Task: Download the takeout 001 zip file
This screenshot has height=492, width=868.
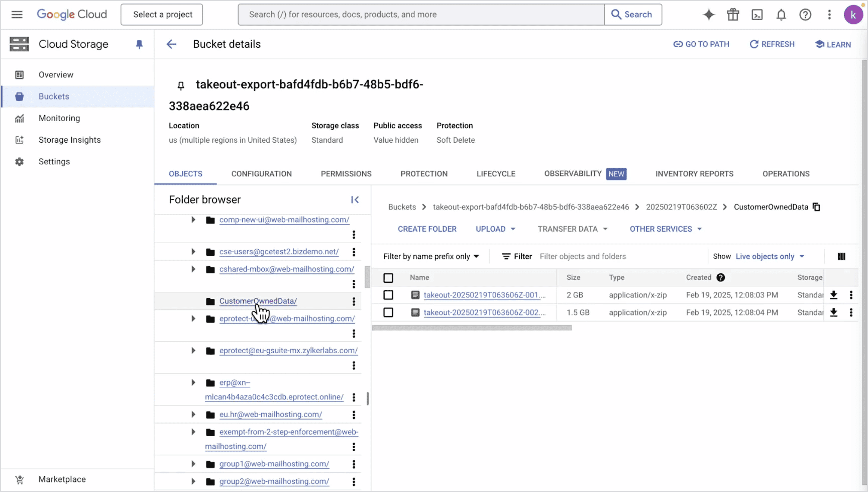Action: point(834,295)
